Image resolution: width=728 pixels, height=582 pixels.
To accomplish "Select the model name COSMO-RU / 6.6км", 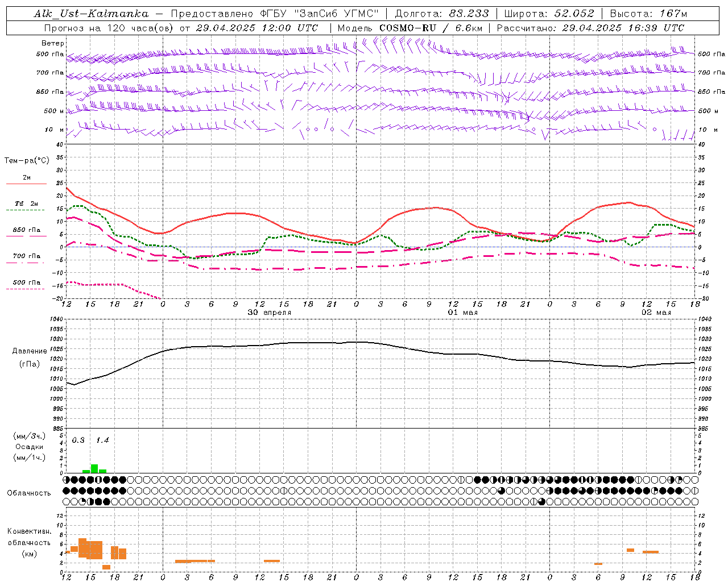I will click(x=432, y=28).
